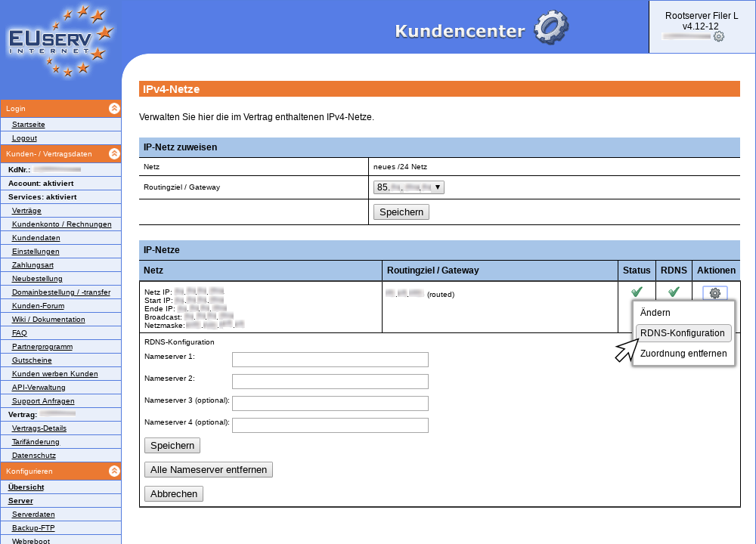Click the RDNS column header

pyautogui.click(x=674, y=270)
